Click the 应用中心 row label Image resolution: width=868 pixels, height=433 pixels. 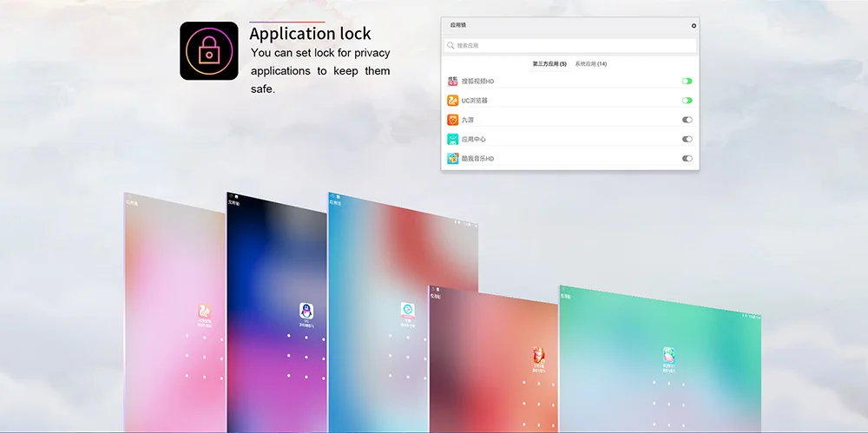(474, 139)
